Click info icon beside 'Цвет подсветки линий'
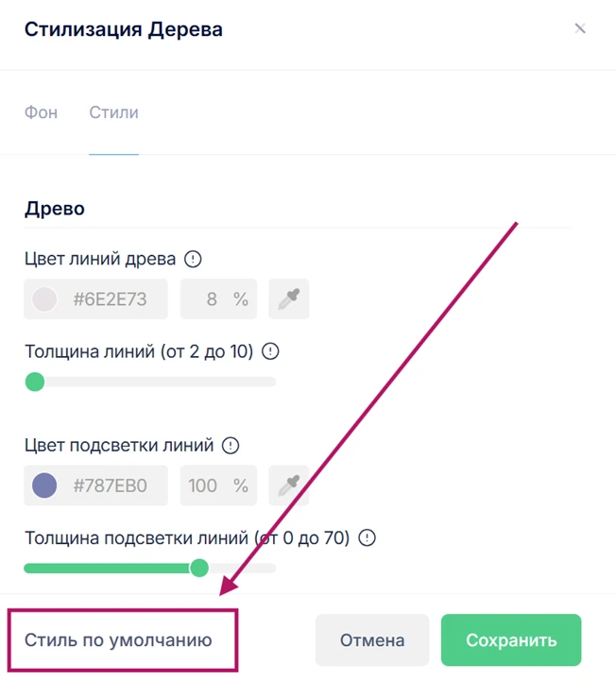 point(231,446)
